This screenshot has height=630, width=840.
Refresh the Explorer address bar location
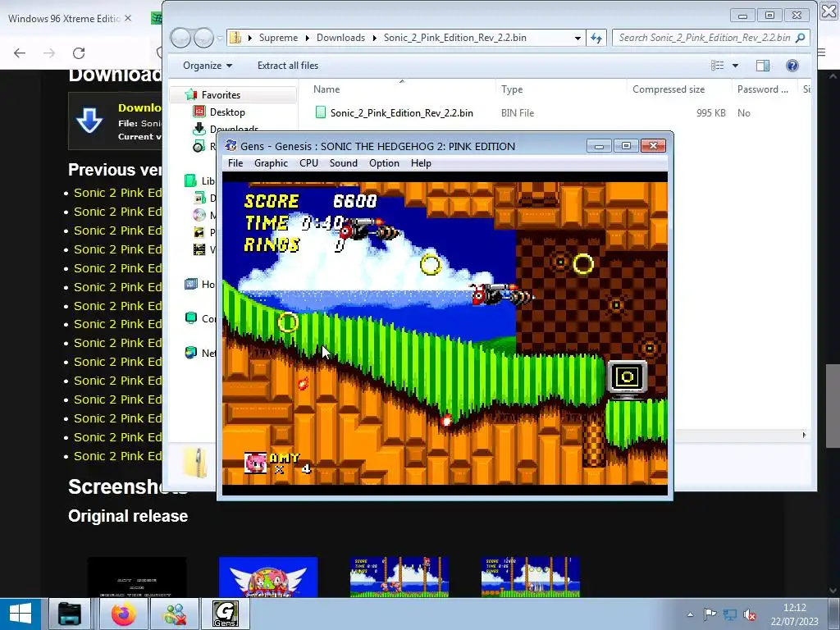pos(596,38)
